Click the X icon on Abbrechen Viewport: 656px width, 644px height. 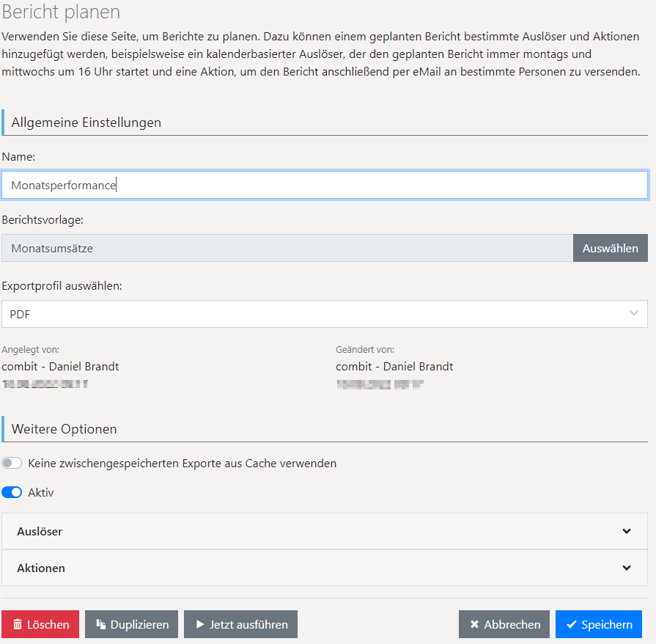pyautogui.click(x=474, y=625)
